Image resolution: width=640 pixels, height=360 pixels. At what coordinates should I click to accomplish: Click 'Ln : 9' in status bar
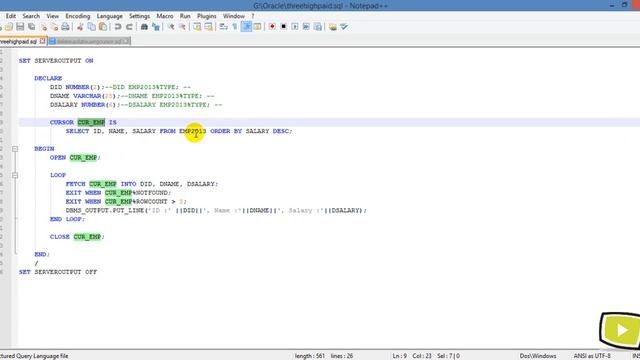[x=400, y=356]
